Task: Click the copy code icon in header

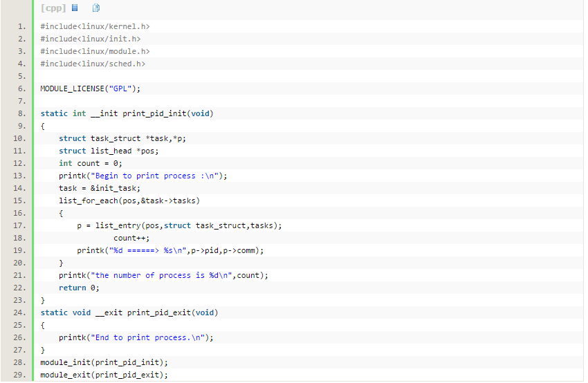Action: (96, 8)
